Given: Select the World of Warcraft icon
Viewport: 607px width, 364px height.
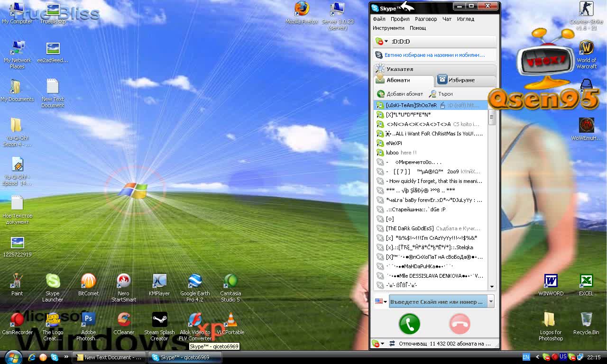Looking at the screenshot, I should (587, 48).
